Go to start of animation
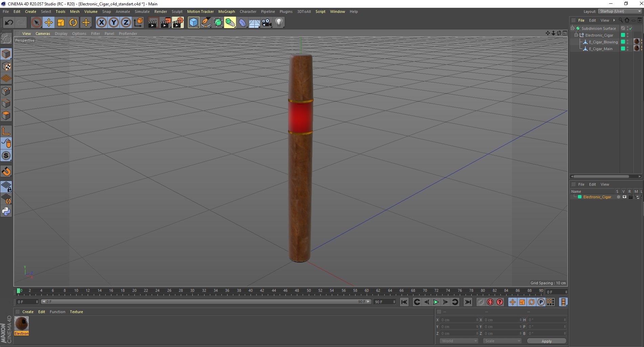The height and width of the screenshot is (347, 644). click(x=404, y=302)
